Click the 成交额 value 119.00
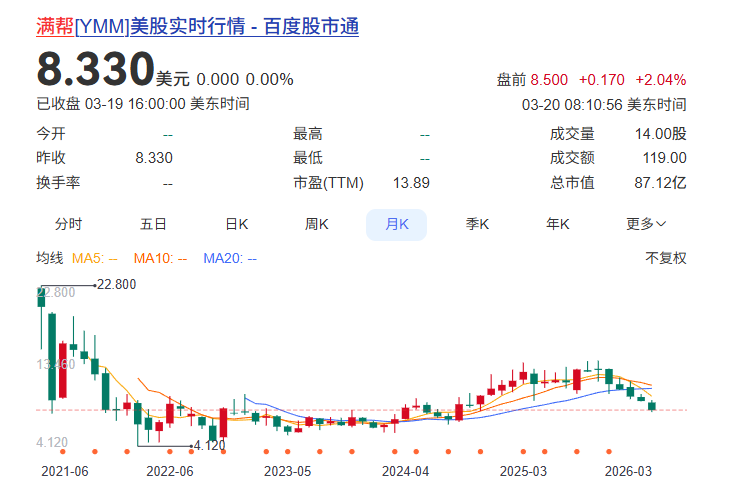This screenshot has height=486, width=739. [665, 158]
